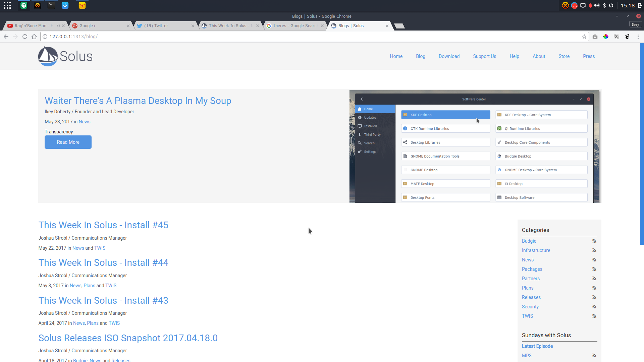Click the panel clock showing 15:18

[x=628, y=5]
